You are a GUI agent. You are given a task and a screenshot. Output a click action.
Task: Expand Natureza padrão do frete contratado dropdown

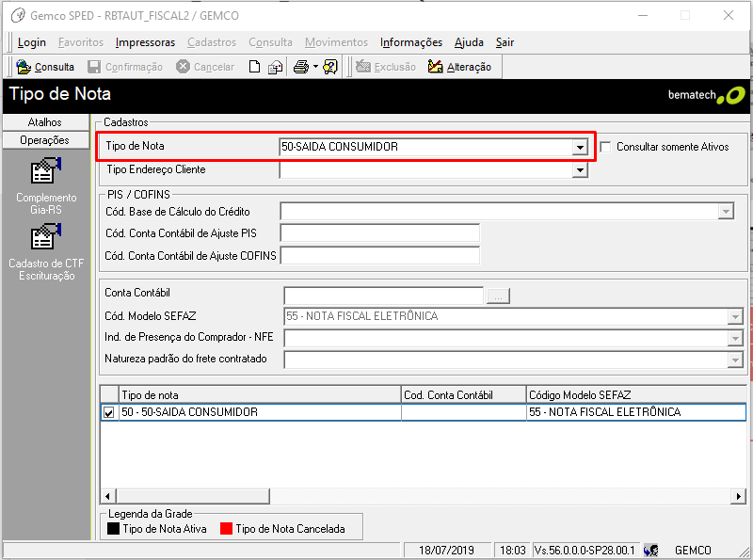pyautogui.click(x=735, y=360)
